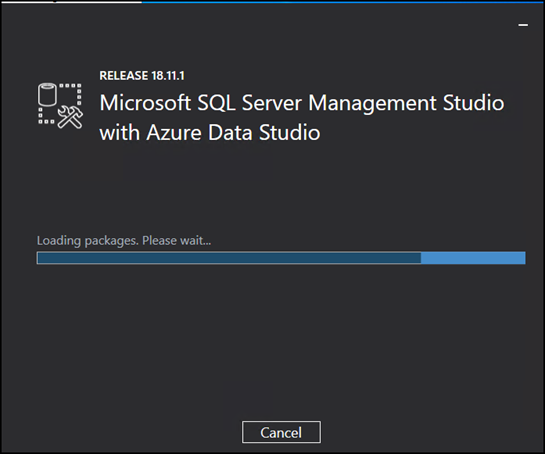Screen dimensions: 545x454
Task: Click the SSMS database tools icon
Action: [60, 106]
